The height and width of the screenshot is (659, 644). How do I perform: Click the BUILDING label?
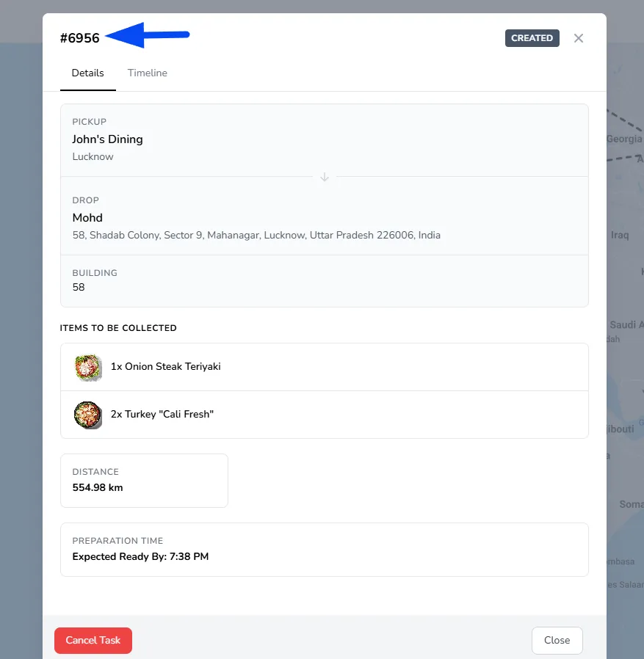tap(95, 273)
